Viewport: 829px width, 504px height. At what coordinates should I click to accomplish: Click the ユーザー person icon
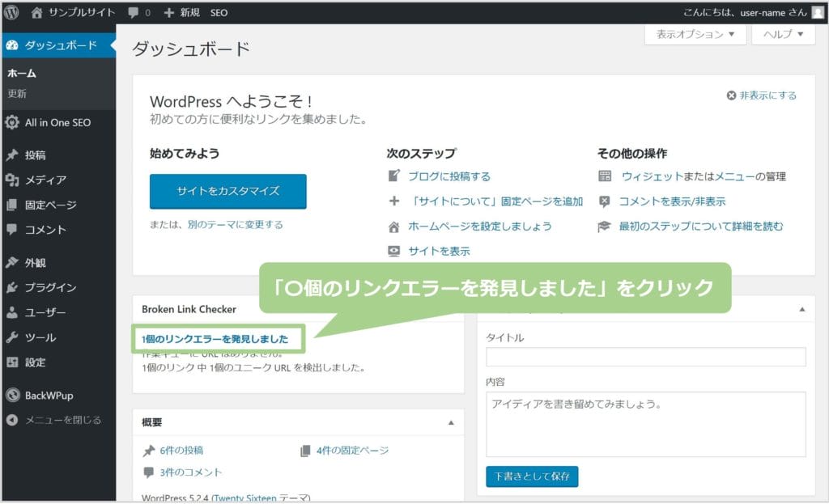pyautogui.click(x=12, y=312)
